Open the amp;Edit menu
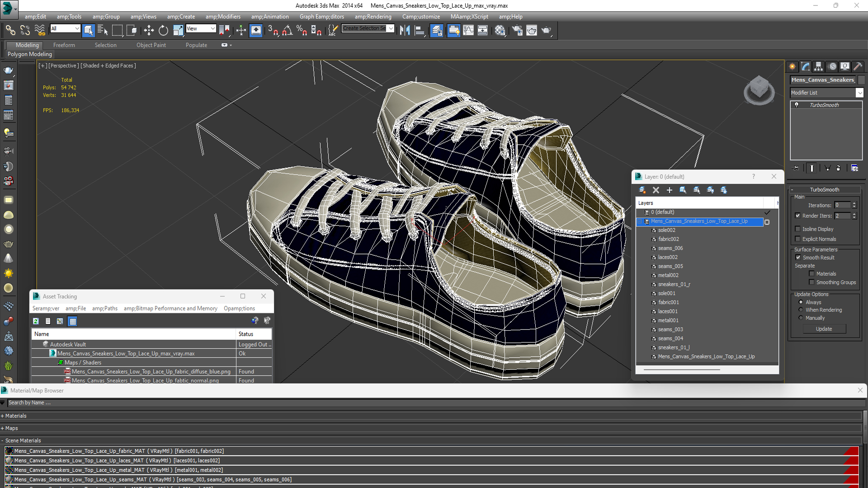Image resolution: width=868 pixels, height=488 pixels. tap(35, 17)
